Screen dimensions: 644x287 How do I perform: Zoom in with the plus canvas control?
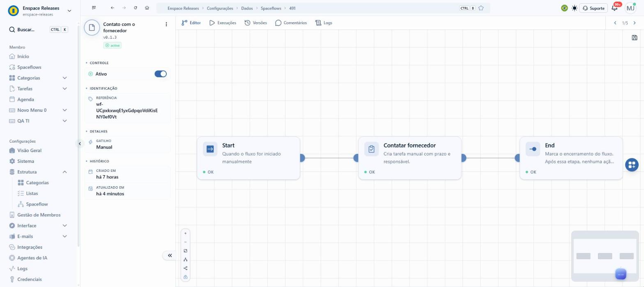point(185,234)
